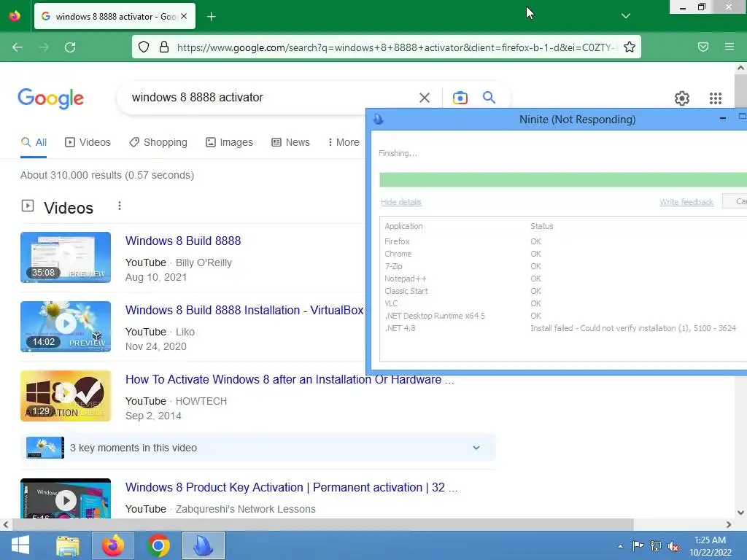This screenshot has width=747, height=560.
Task: Open the Firefox hamburger menu
Action: 729,47
